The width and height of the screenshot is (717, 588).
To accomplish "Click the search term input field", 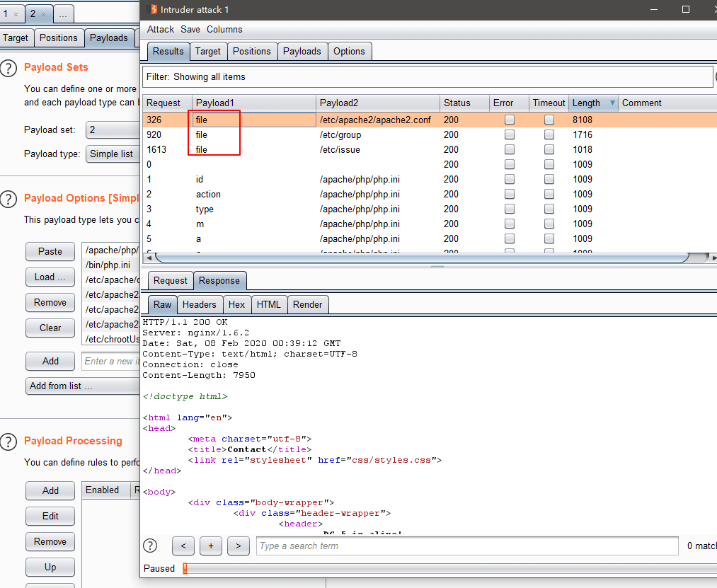I will tap(467, 546).
